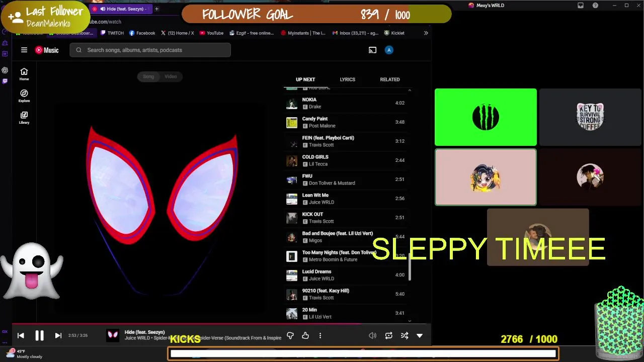Play 90210 feat. Kacy Hill

click(x=347, y=294)
